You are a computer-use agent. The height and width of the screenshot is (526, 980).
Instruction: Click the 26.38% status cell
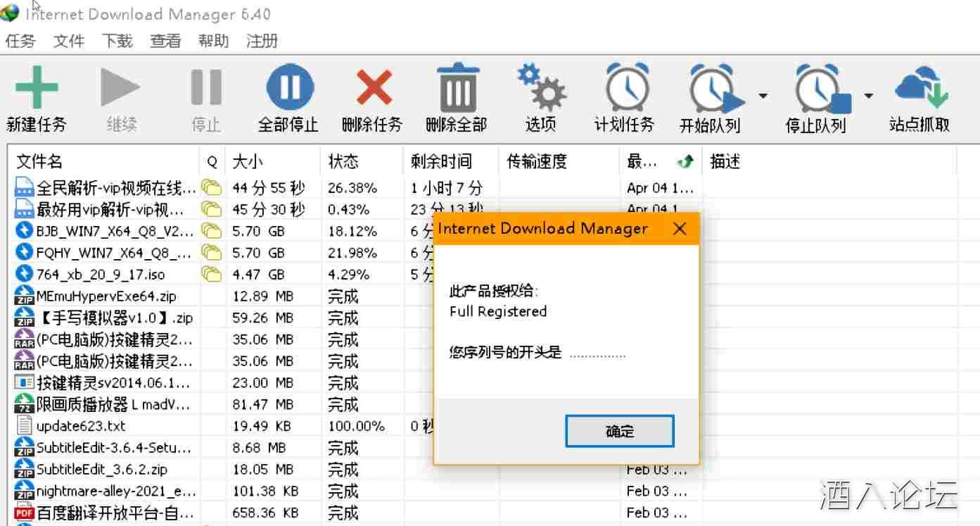coord(352,188)
